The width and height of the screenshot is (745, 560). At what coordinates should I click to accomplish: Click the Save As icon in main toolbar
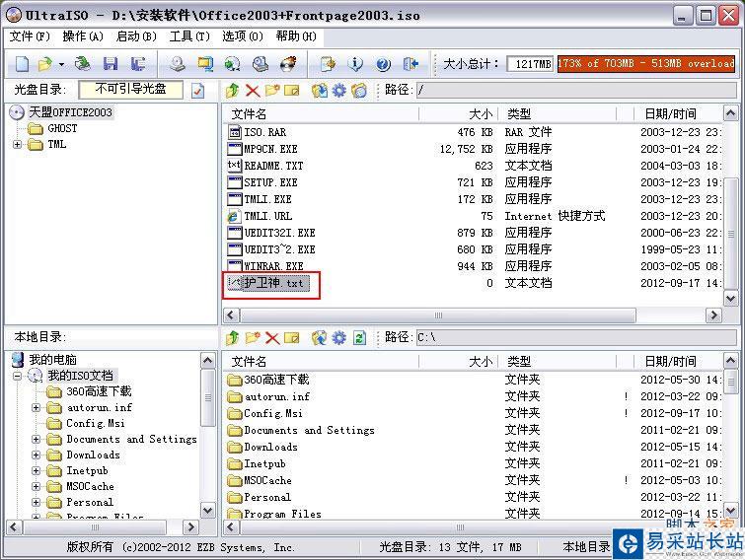click(x=138, y=64)
